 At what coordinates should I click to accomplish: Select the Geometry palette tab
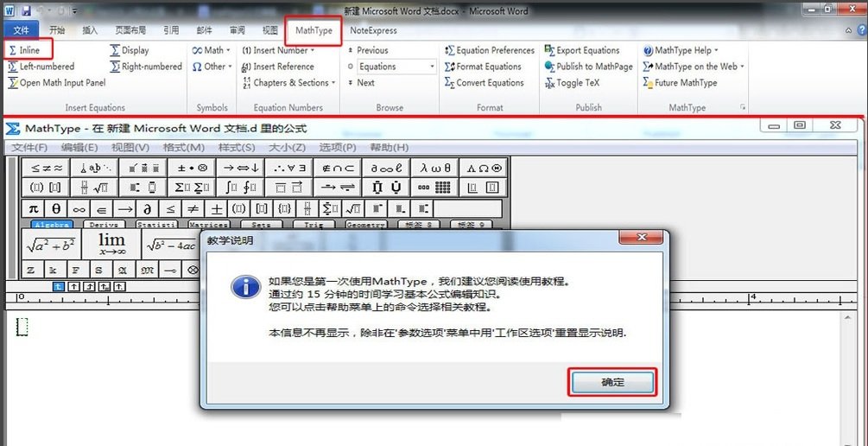pos(366,225)
